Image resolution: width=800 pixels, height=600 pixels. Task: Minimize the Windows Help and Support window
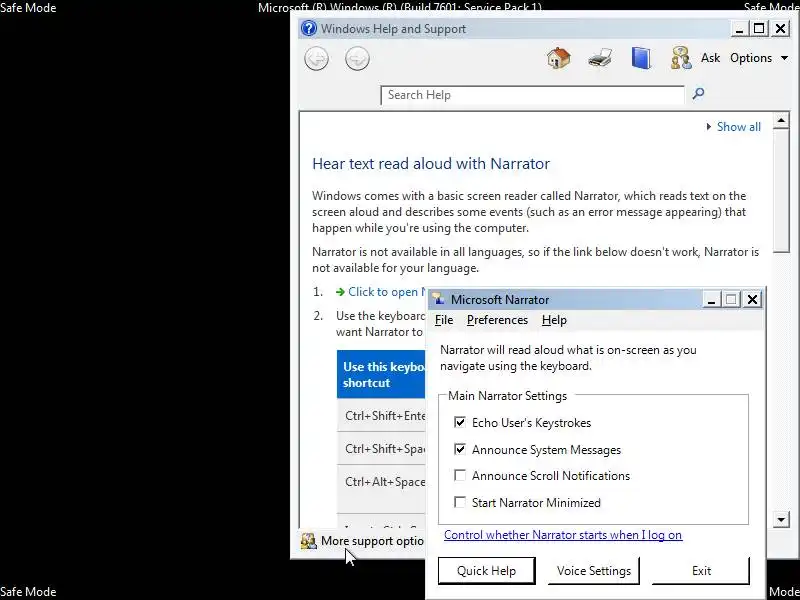click(x=739, y=29)
